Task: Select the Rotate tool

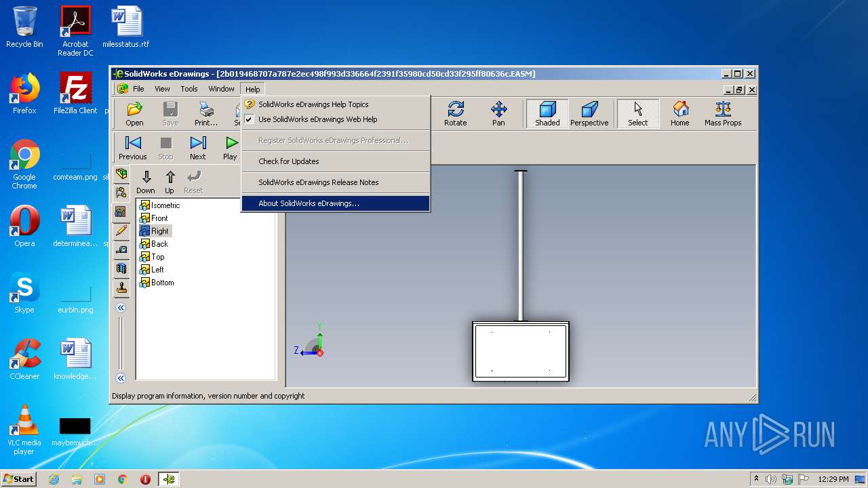Action: 456,113
